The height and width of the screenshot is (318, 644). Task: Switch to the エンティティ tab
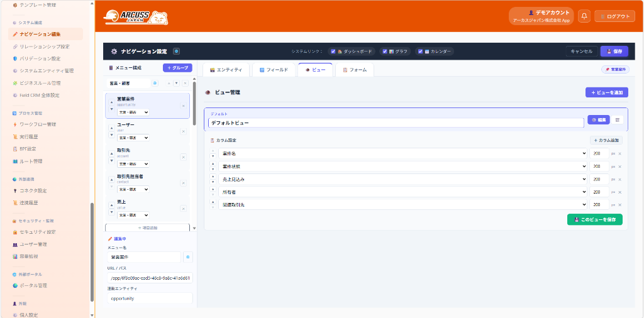point(226,70)
